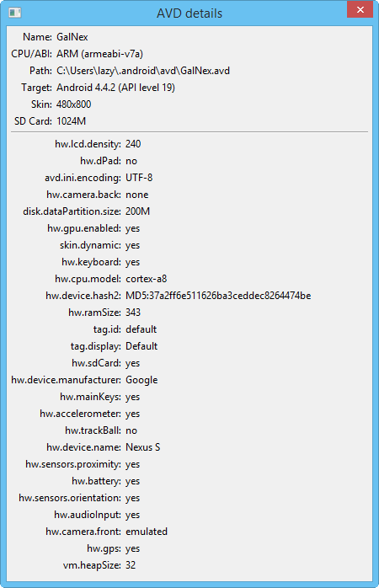
Task: Click the AVD details title text
Action: pos(189,13)
